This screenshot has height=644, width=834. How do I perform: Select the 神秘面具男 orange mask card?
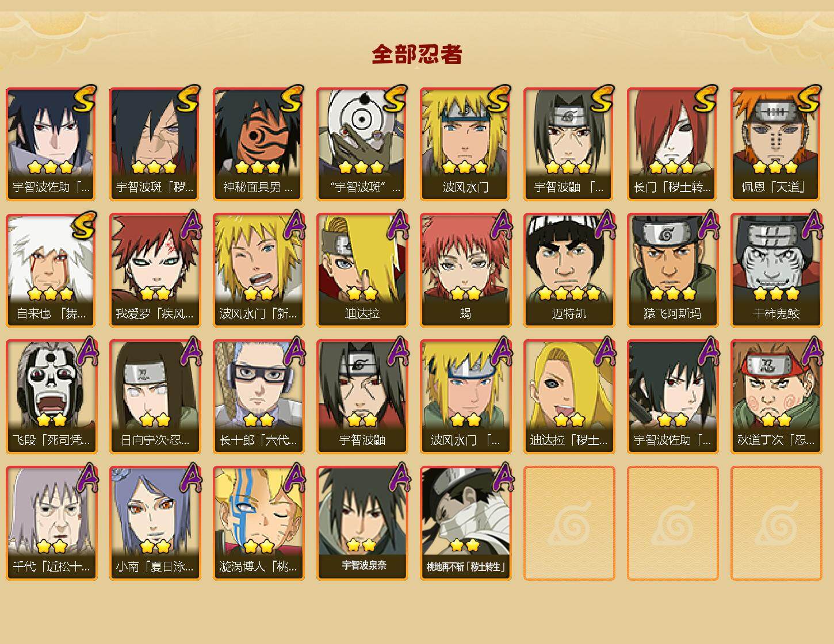pyautogui.click(x=258, y=144)
